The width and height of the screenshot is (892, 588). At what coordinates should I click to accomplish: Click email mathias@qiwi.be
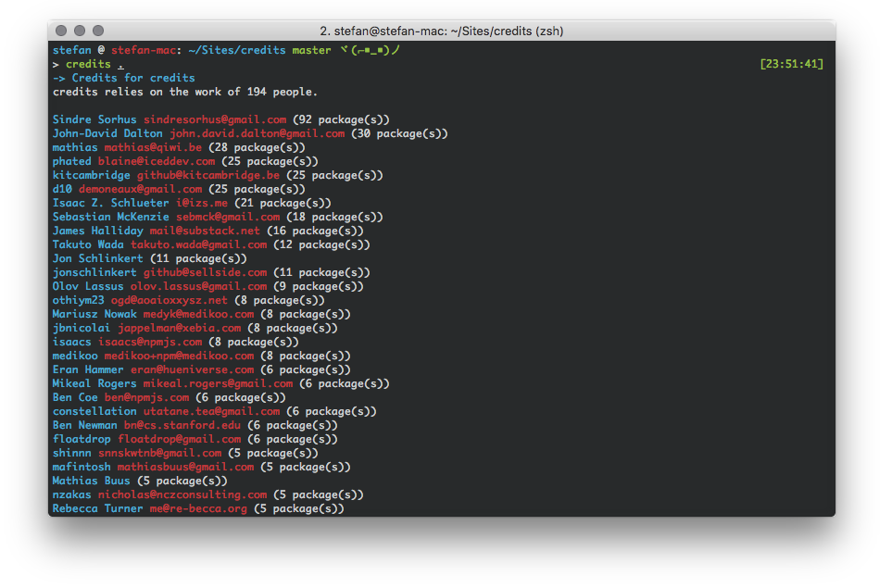pyautogui.click(x=153, y=147)
